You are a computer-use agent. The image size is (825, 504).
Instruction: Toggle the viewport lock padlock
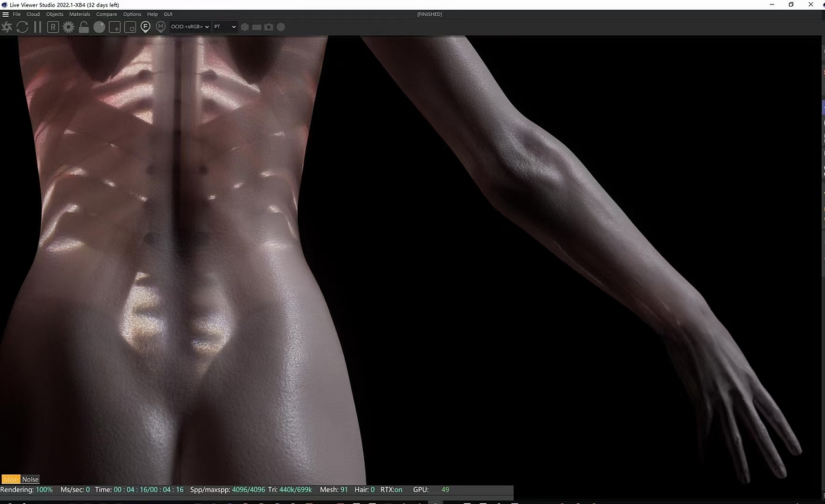tap(84, 27)
